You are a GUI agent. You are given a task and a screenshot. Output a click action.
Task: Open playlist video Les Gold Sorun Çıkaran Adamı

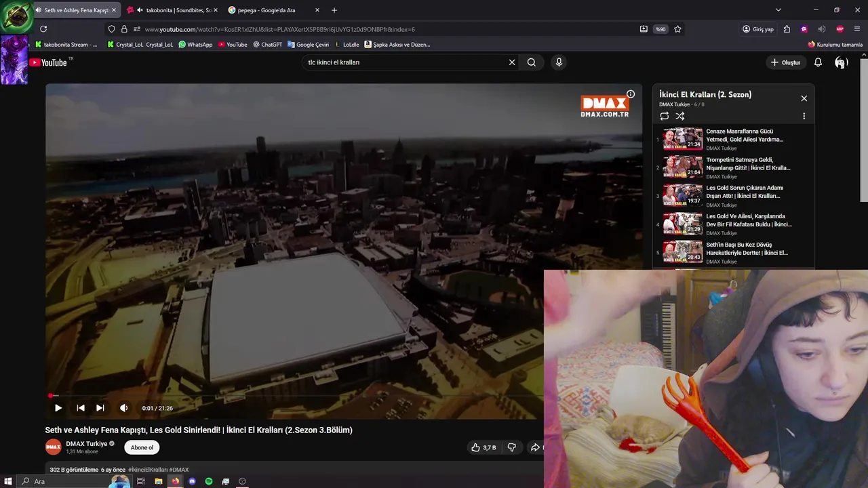pos(732,196)
